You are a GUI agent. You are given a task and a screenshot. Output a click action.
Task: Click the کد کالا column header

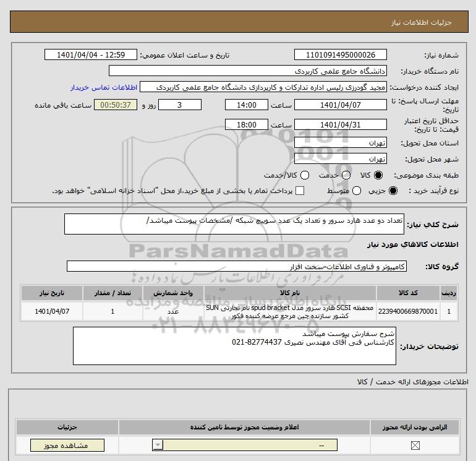click(408, 293)
